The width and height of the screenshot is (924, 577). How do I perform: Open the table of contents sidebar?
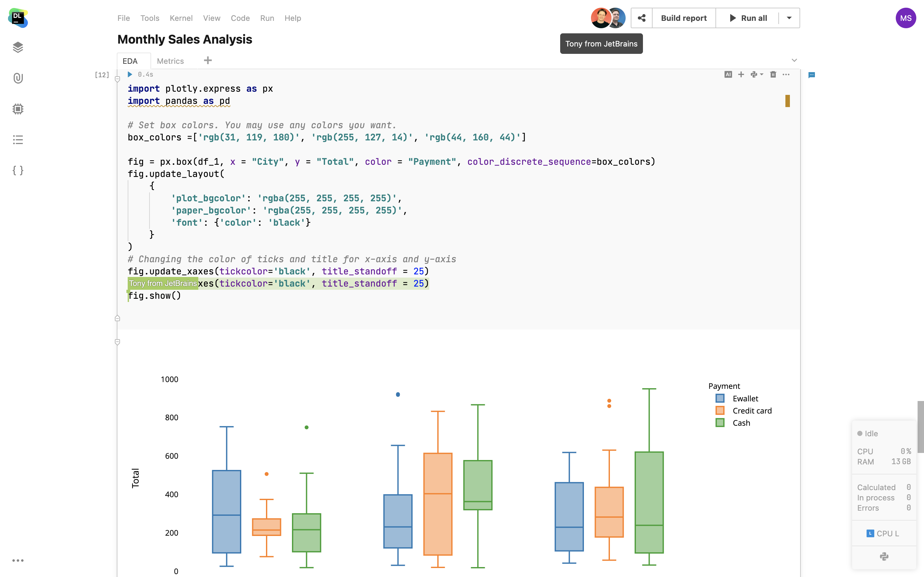tap(18, 140)
